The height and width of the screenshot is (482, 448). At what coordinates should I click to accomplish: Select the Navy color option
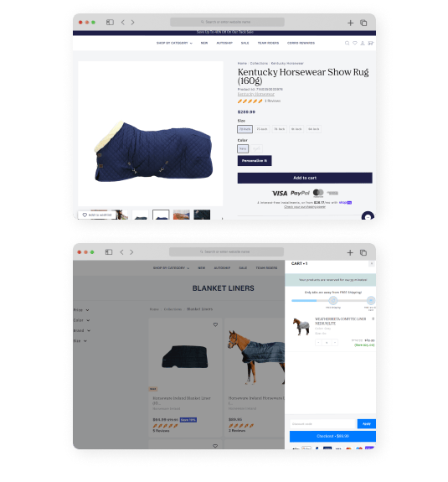pyautogui.click(x=243, y=148)
